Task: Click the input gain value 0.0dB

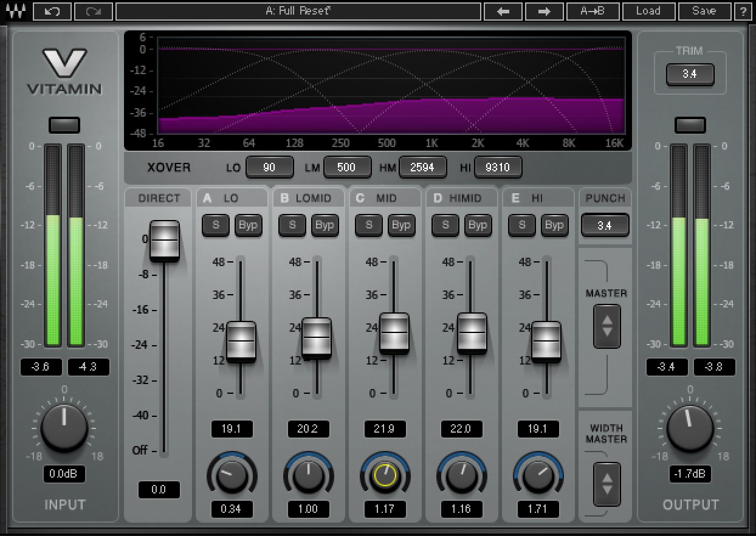Action: [64, 475]
